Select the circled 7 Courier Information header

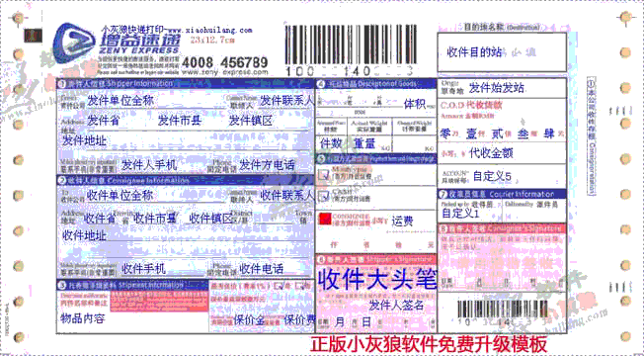pyautogui.click(x=502, y=194)
